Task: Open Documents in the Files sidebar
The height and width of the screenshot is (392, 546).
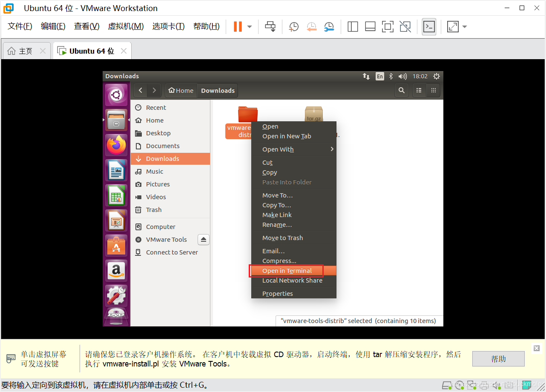Action: [170, 146]
